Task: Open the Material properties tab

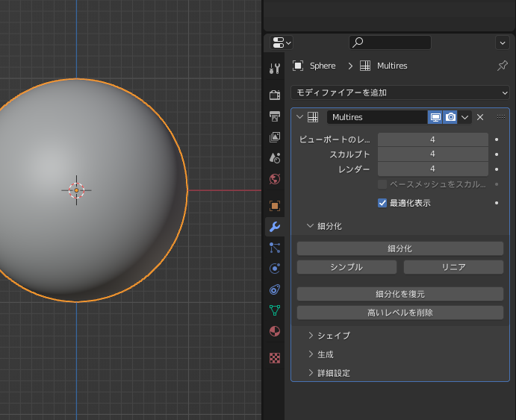Action: pos(275,331)
